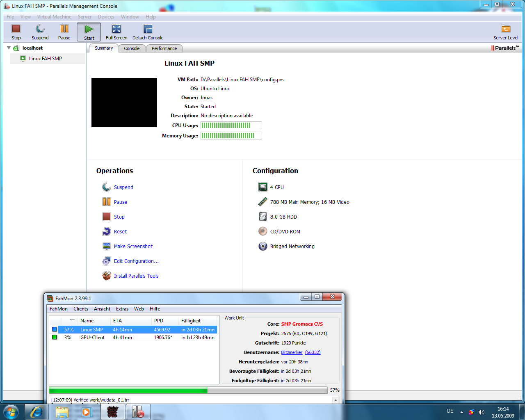525x420 pixels.
Task: Click the volume speaker tray icon
Action: tap(482, 412)
